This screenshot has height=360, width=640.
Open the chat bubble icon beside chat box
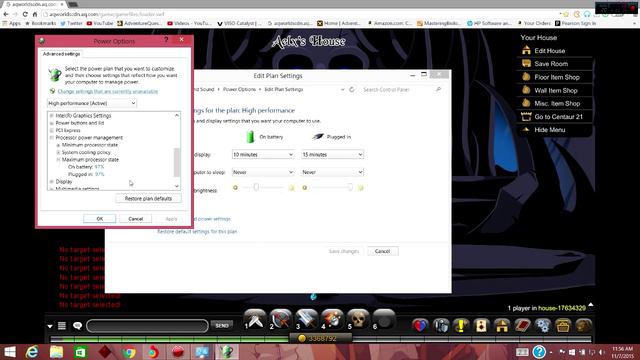click(77, 326)
